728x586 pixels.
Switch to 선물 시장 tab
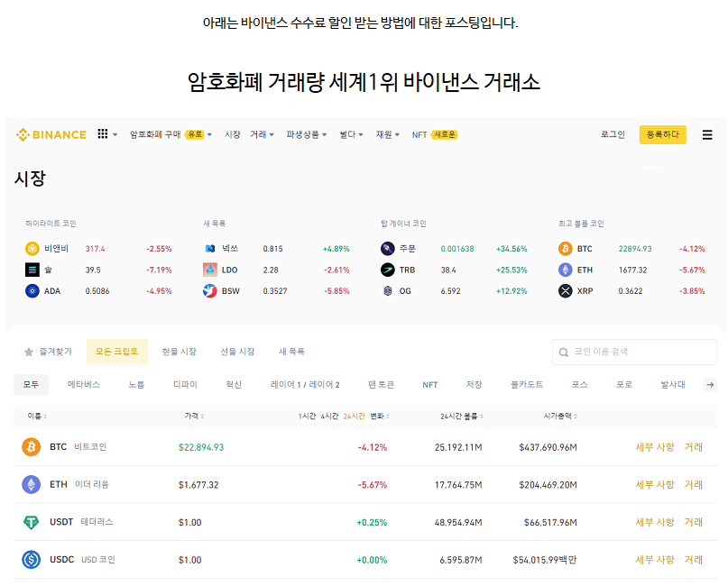click(238, 352)
